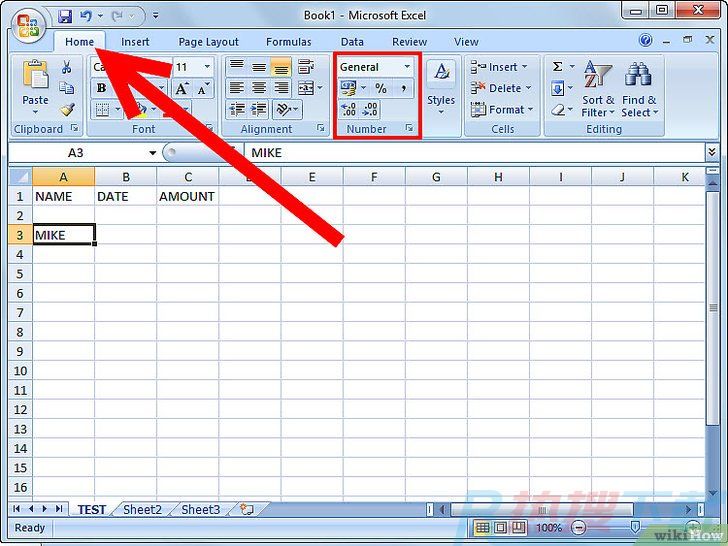728x546 pixels.
Task: Open Excel Help question mark
Action: coord(645,40)
